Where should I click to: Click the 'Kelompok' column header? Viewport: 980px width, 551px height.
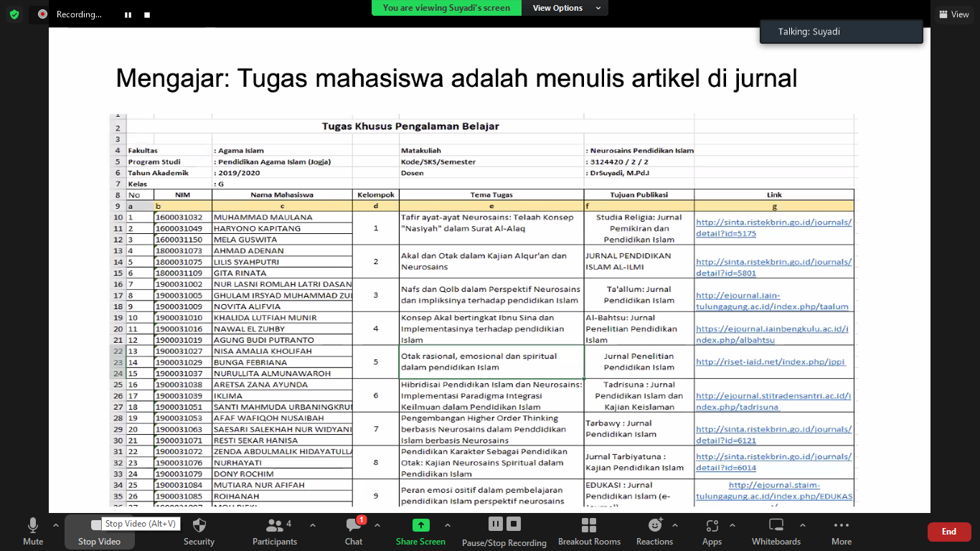click(x=376, y=195)
